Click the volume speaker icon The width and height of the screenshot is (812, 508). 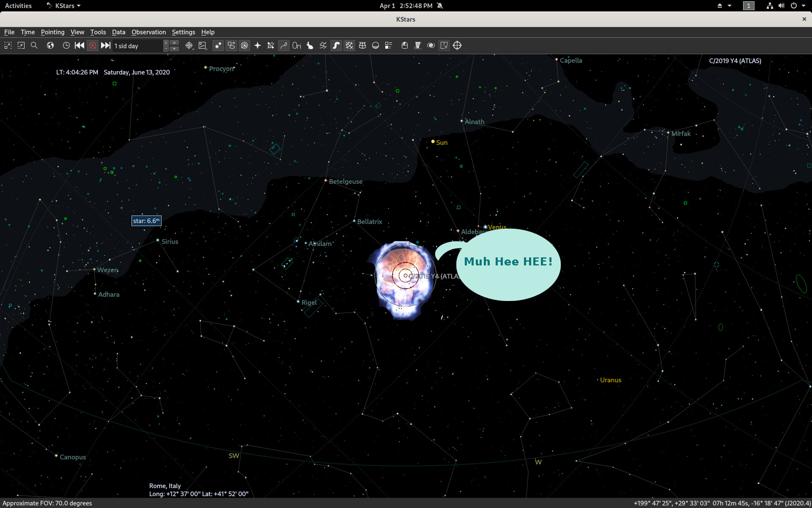(781, 6)
